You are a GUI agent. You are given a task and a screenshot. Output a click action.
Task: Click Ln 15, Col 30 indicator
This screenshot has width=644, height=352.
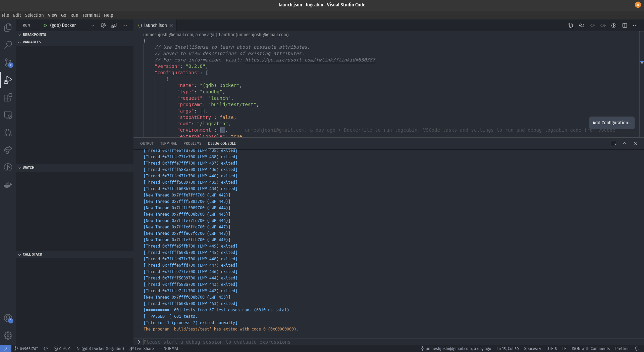[507, 349]
